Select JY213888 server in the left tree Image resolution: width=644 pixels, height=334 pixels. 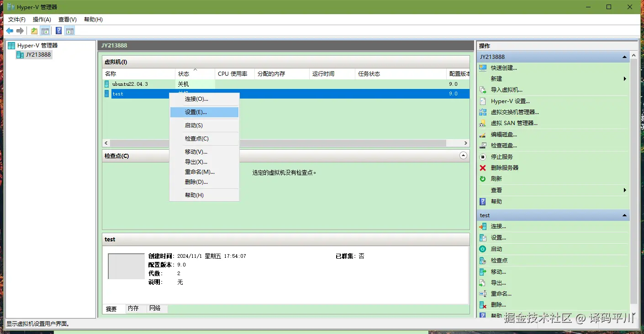[38, 54]
